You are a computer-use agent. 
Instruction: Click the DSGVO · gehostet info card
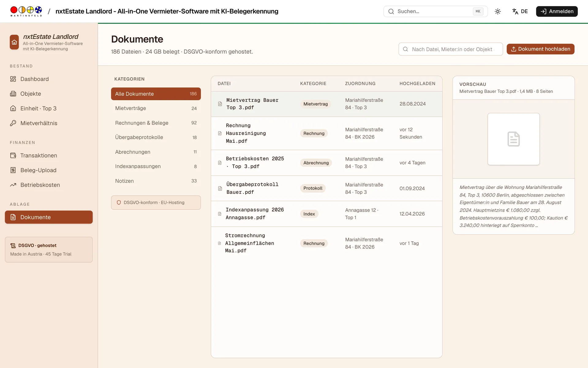point(49,250)
